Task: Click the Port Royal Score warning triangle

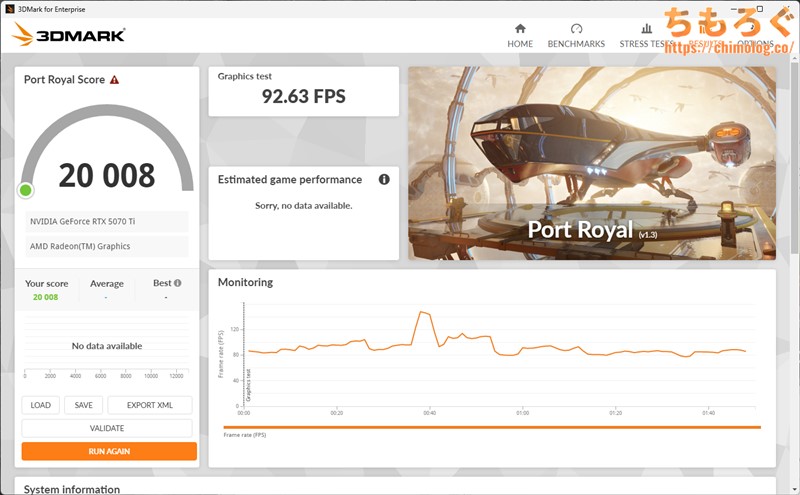Action: (x=114, y=80)
